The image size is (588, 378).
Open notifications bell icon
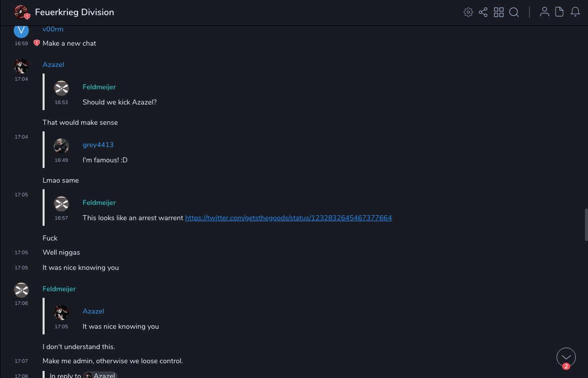click(575, 12)
